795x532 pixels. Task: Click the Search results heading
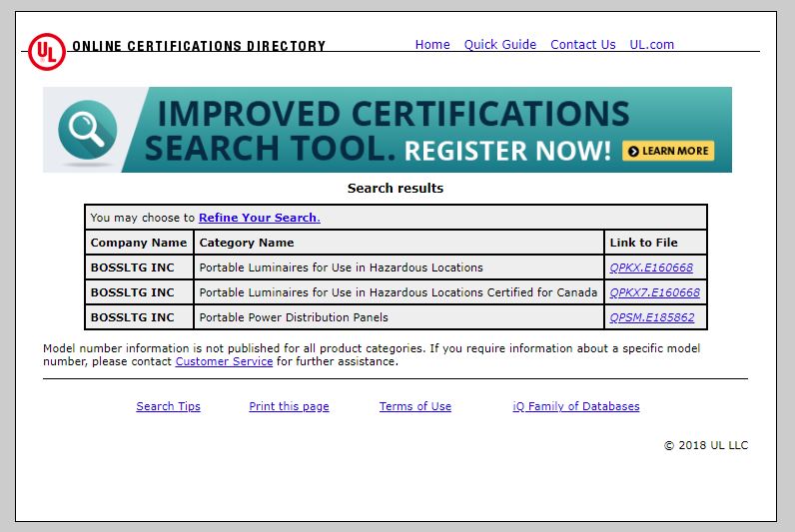[396, 188]
